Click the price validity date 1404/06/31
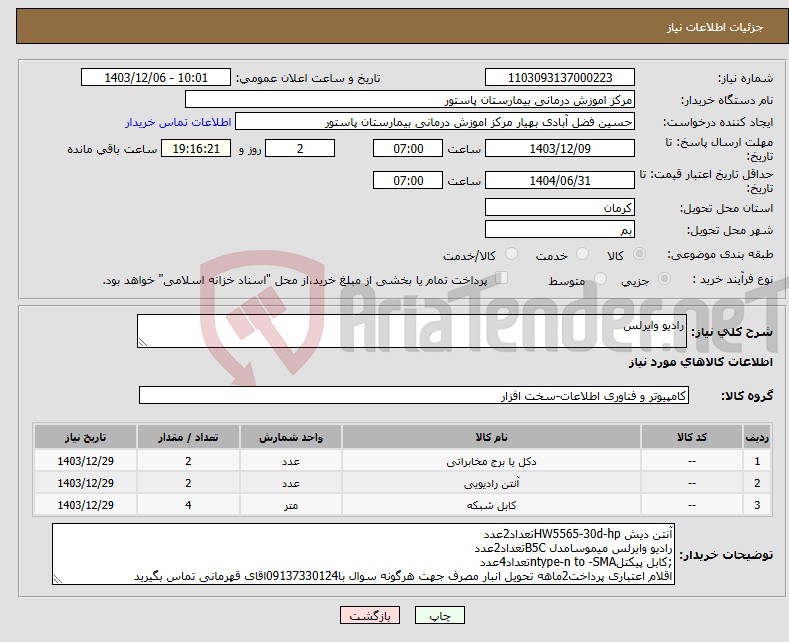This screenshot has width=789, height=642. 560,181
